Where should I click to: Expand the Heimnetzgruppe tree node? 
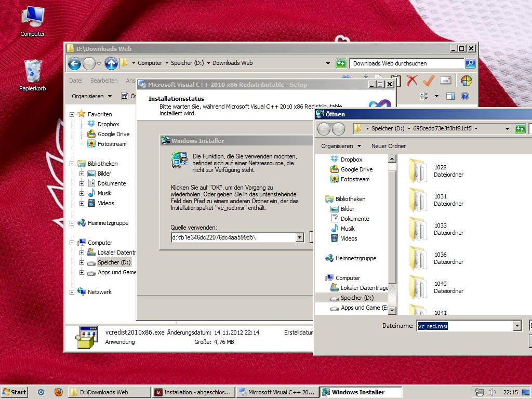72,223
